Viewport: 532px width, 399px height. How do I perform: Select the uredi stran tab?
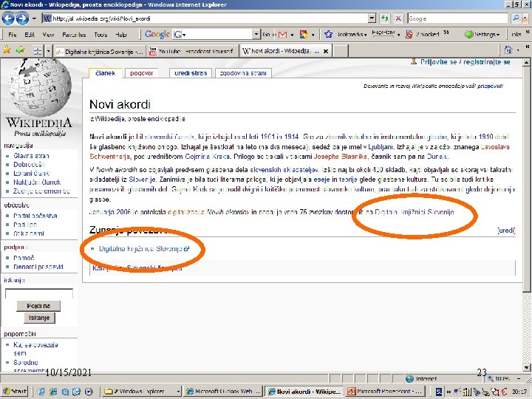point(191,73)
